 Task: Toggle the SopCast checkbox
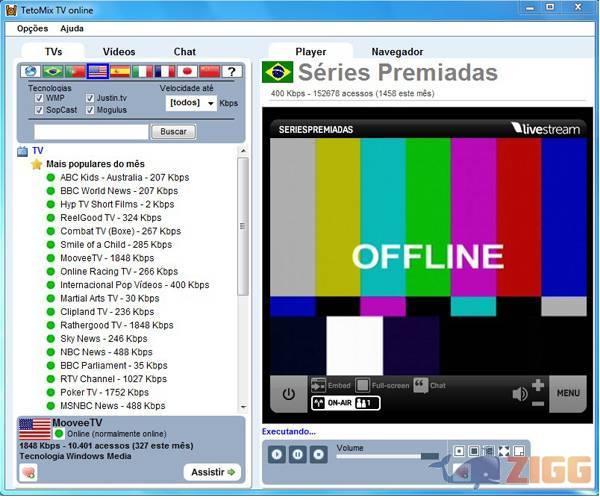click(x=39, y=110)
